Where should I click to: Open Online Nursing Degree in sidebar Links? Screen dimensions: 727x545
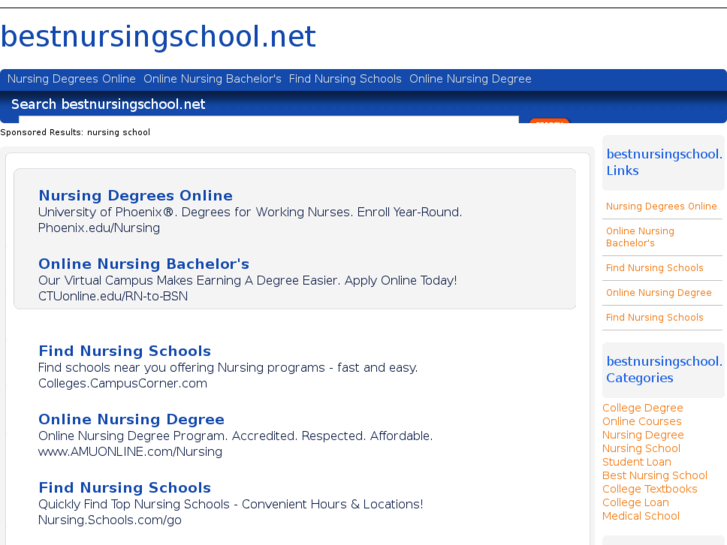tap(659, 293)
